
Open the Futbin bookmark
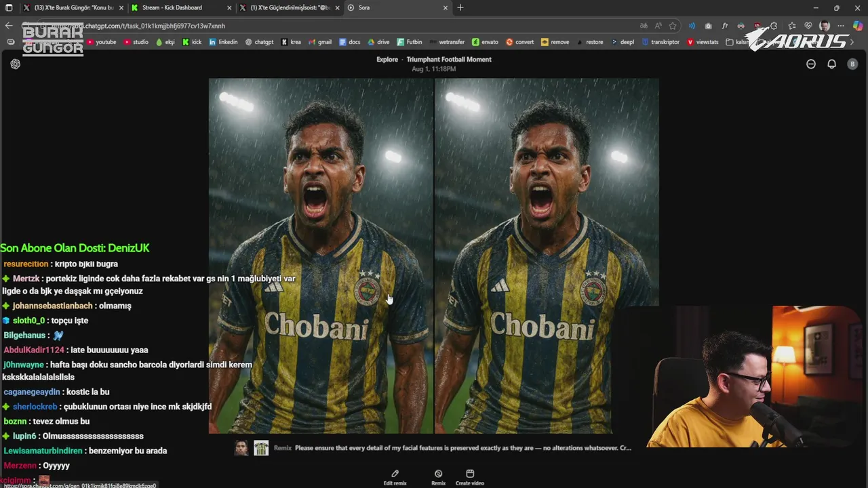coord(410,42)
